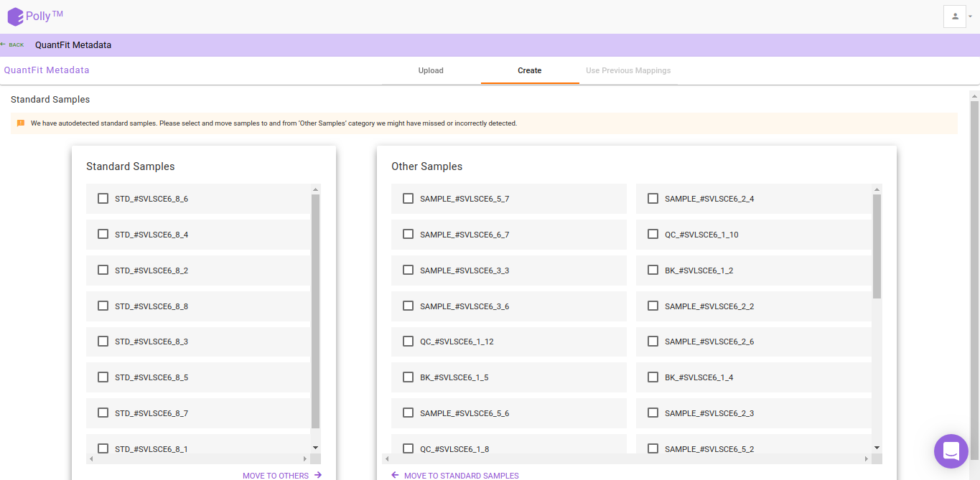Click Standard Samples list scroll-up arrow
Image resolution: width=980 pixels, height=480 pixels.
coord(316,189)
